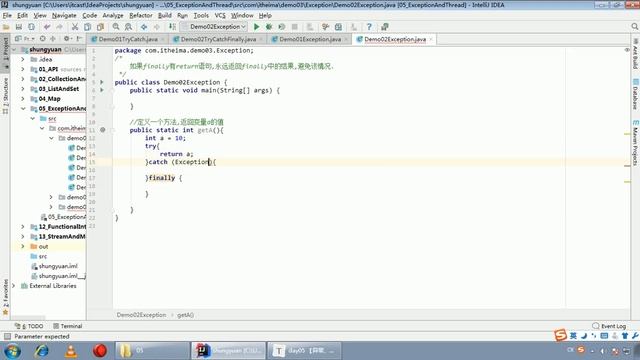Click the scroll from source target icon

(x=42, y=39)
